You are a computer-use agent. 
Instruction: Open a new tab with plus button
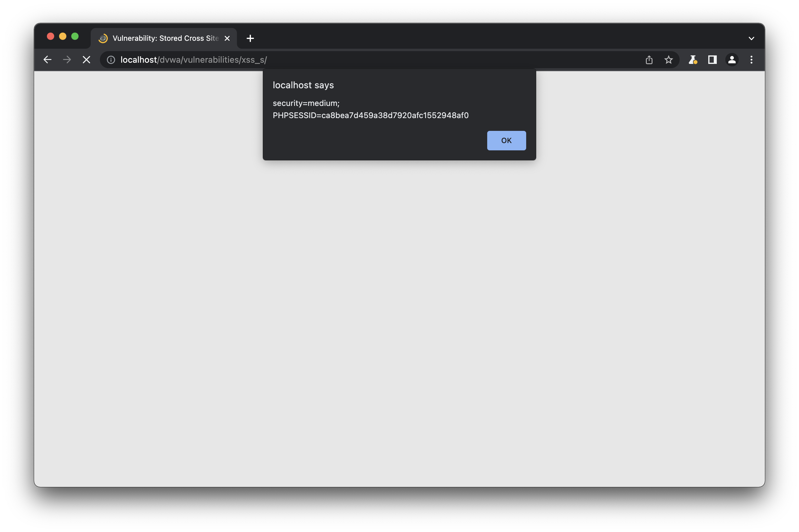250,38
